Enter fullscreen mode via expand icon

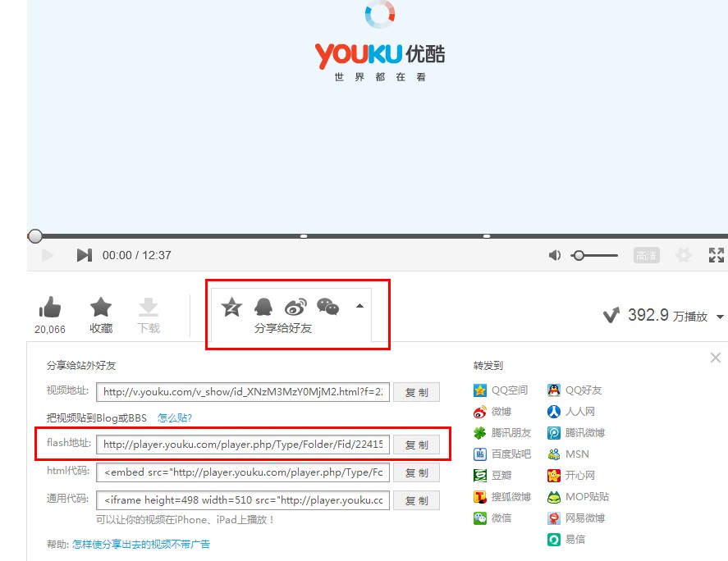click(716, 255)
